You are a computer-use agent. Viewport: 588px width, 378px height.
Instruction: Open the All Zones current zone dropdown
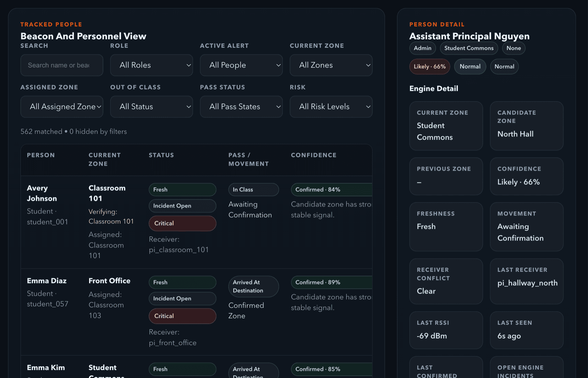coord(331,65)
